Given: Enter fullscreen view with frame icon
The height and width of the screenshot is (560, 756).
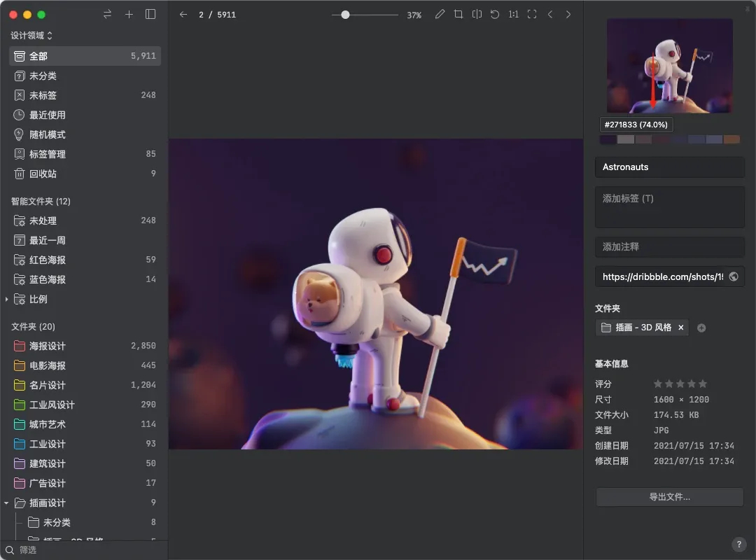Looking at the screenshot, I should (532, 15).
